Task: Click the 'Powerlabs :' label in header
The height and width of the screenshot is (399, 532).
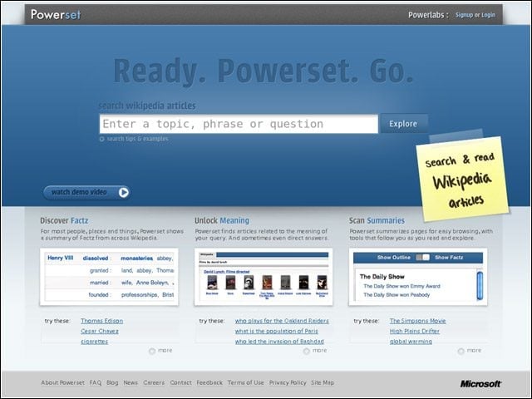Action: click(x=428, y=15)
